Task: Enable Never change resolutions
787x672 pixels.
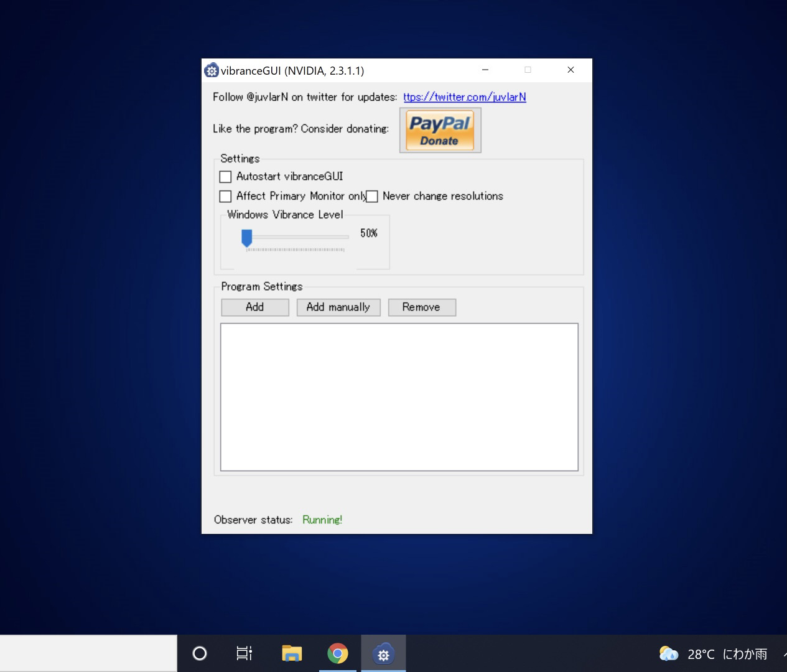Action: (371, 196)
